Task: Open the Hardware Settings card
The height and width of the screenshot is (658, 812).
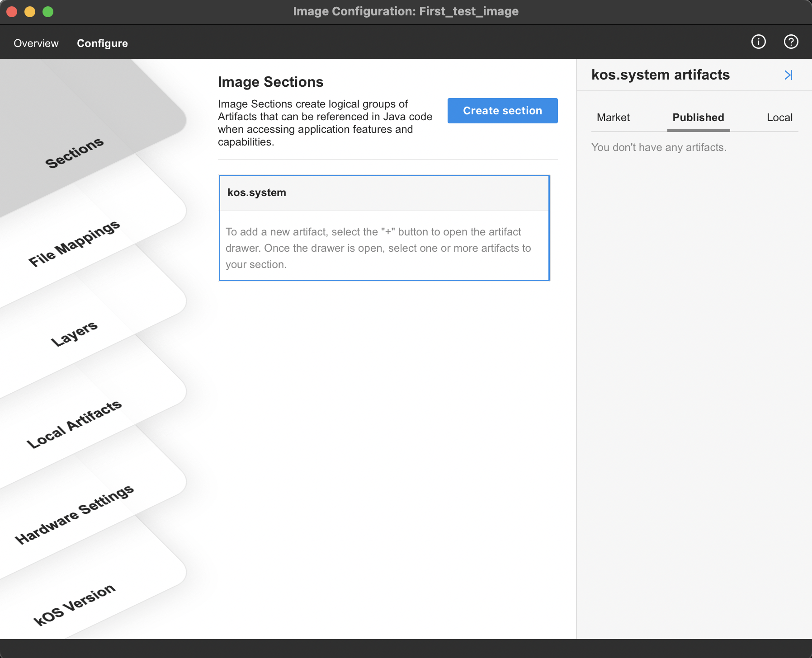Action: click(74, 514)
